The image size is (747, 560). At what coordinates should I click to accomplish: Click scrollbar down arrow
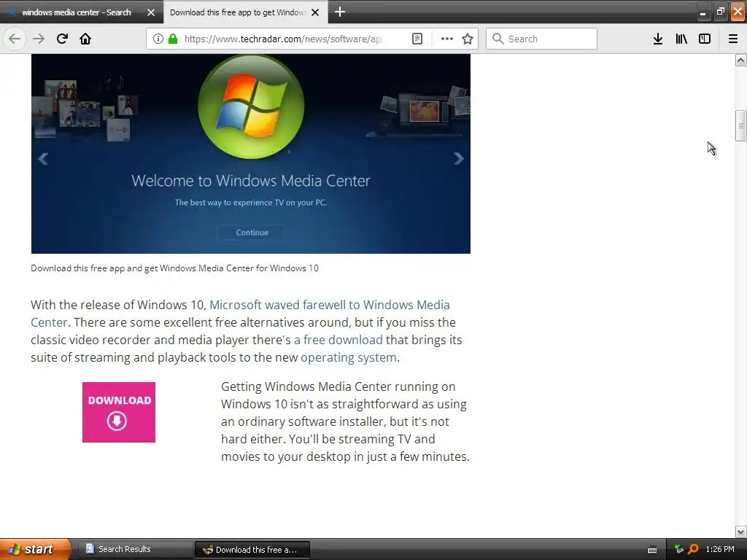click(x=740, y=532)
